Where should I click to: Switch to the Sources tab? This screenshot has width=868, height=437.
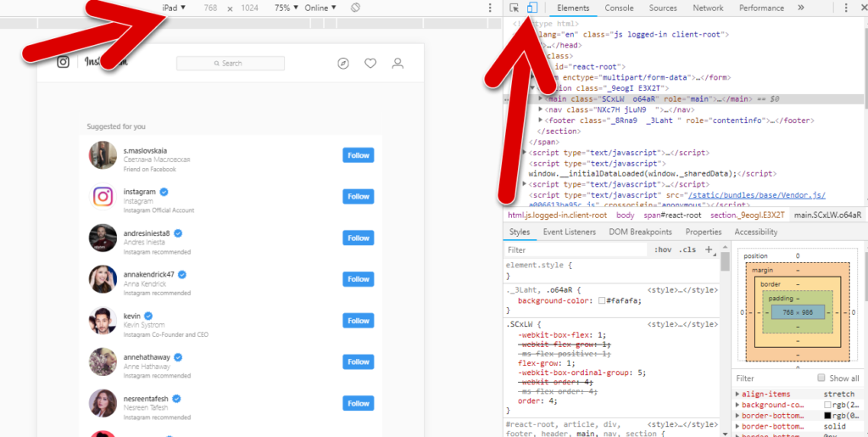(663, 8)
